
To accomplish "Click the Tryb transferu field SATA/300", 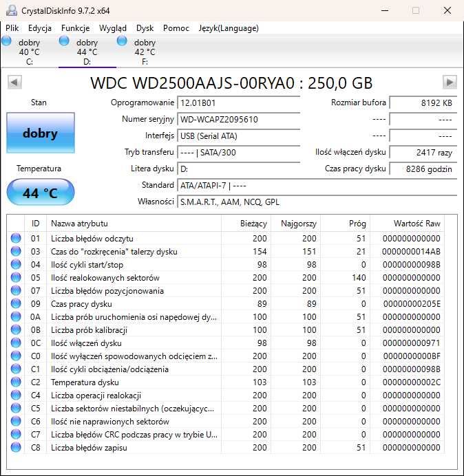I will [239, 153].
